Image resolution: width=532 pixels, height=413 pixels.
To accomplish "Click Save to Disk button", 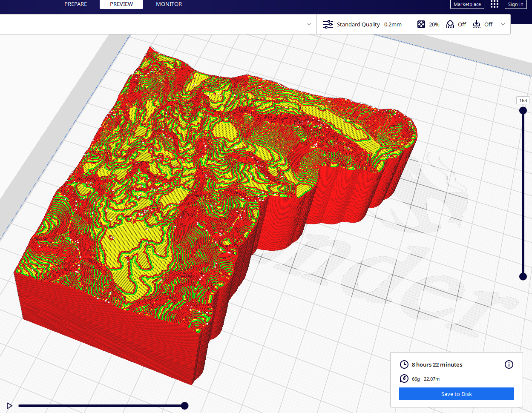I will point(457,394).
